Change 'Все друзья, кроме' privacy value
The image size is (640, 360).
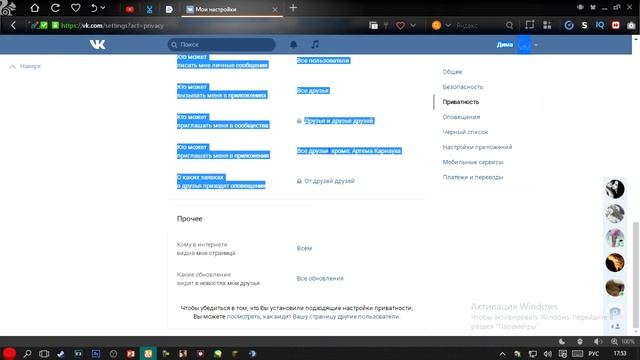pos(349,151)
